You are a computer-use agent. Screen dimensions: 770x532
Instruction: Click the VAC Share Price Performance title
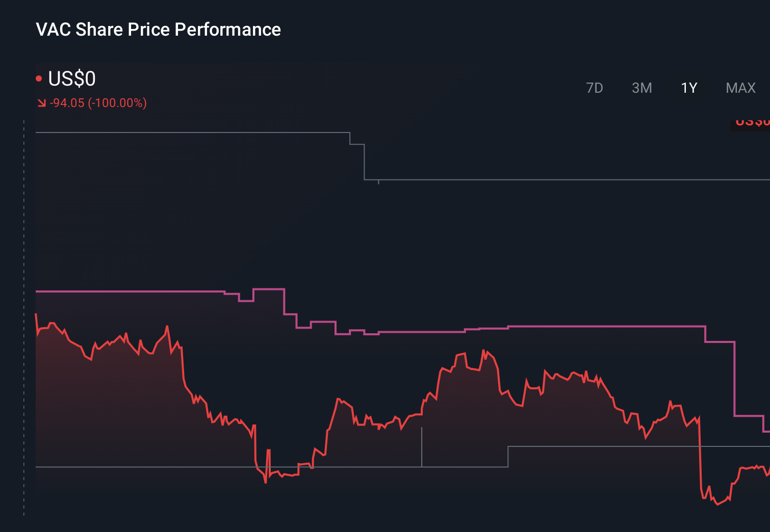pyautogui.click(x=158, y=30)
